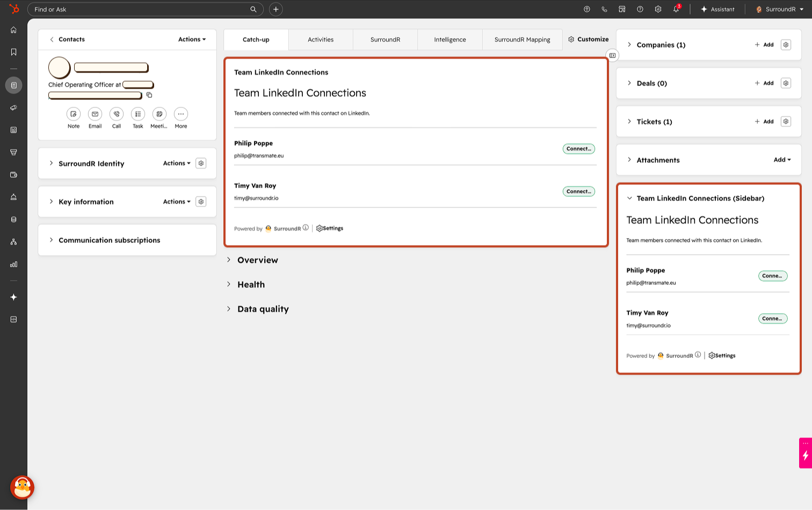Image resolution: width=812 pixels, height=510 pixels.
Task: Open the Reporting bar chart icon in the sidebar
Action: [x=13, y=264]
